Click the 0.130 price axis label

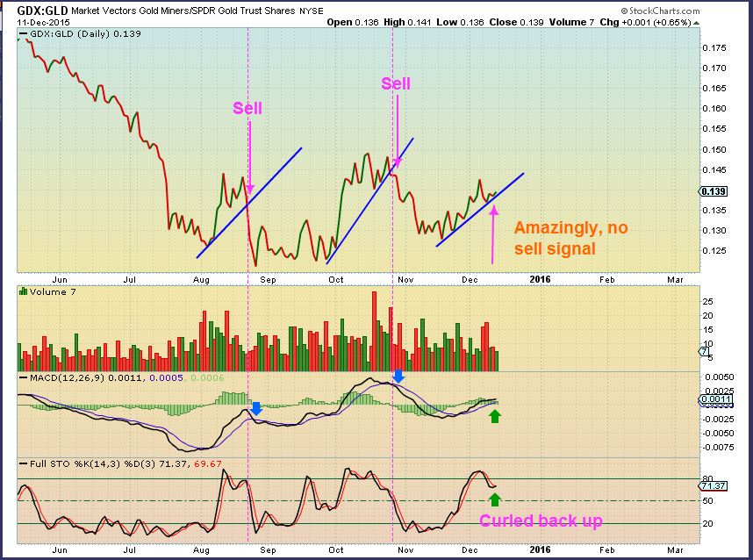coord(714,231)
